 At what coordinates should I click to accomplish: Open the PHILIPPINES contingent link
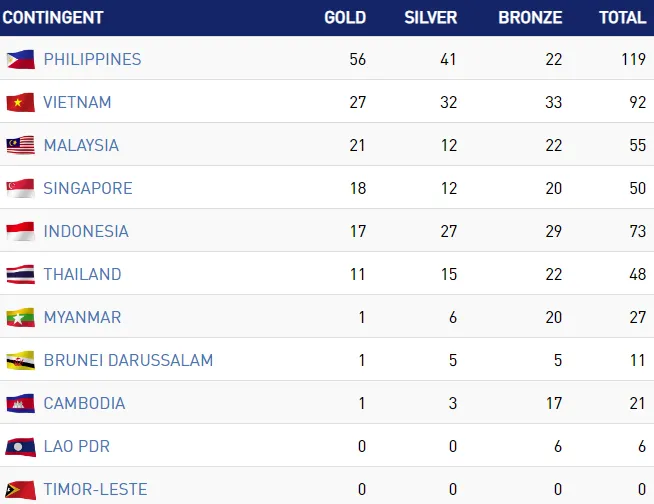(x=92, y=59)
